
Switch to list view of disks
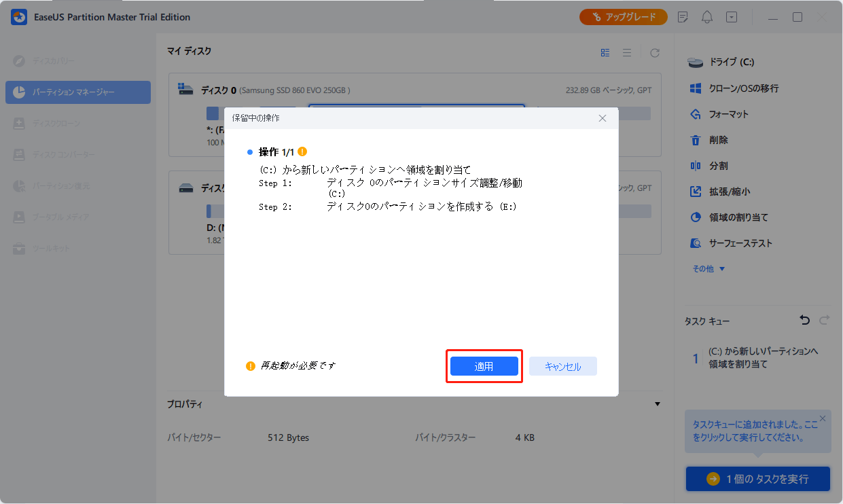[626, 52]
